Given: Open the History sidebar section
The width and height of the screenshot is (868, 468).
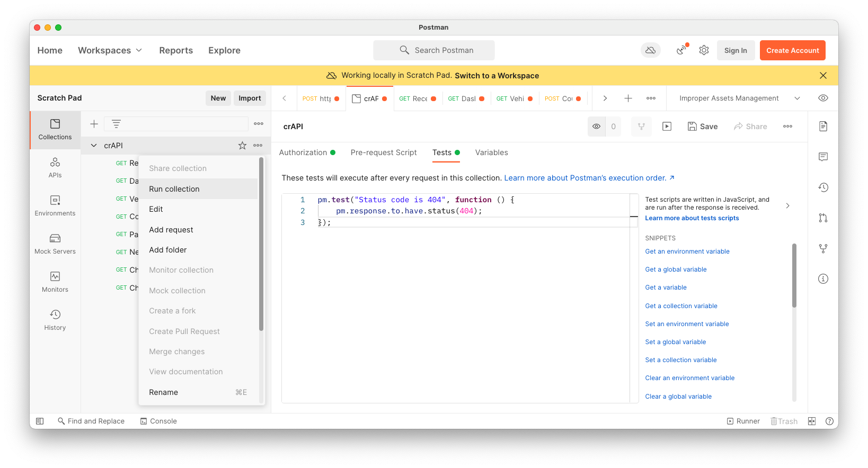Looking at the screenshot, I should [x=55, y=320].
